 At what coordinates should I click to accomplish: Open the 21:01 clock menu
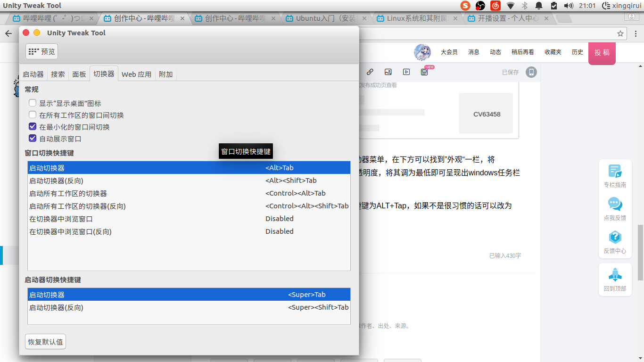pyautogui.click(x=587, y=6)
